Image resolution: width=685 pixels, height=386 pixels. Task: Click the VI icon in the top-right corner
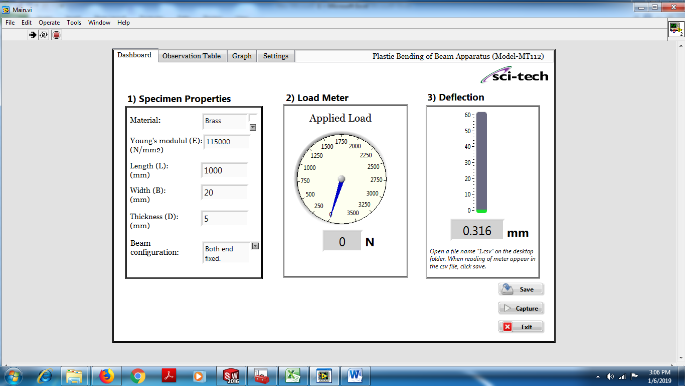point(675,29)
